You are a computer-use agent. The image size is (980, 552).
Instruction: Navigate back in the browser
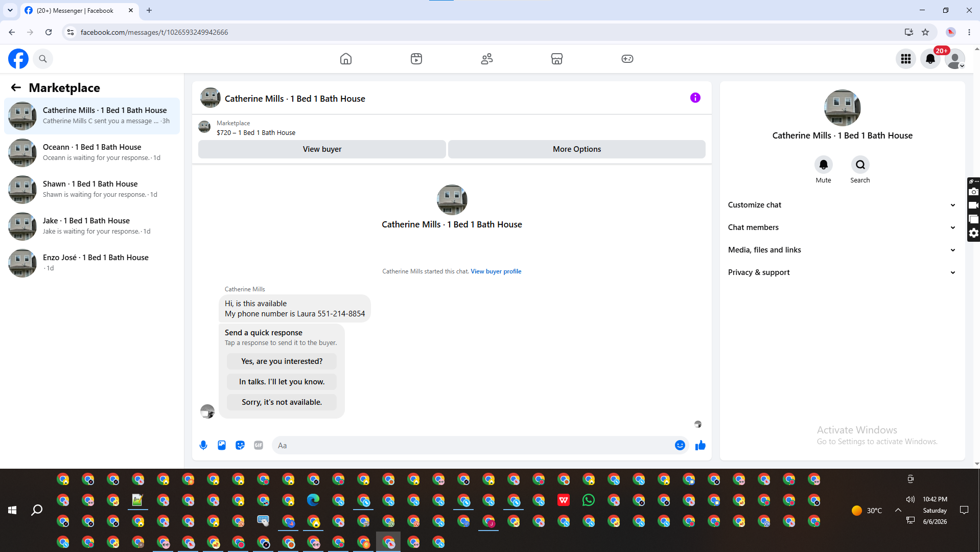click(x=12, y=32)
